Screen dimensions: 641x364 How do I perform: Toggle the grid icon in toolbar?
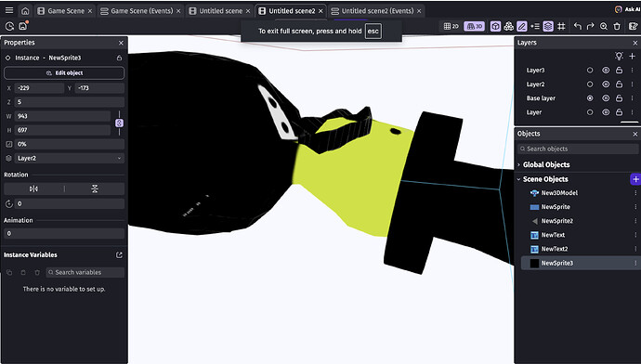[x=561, y=26]
